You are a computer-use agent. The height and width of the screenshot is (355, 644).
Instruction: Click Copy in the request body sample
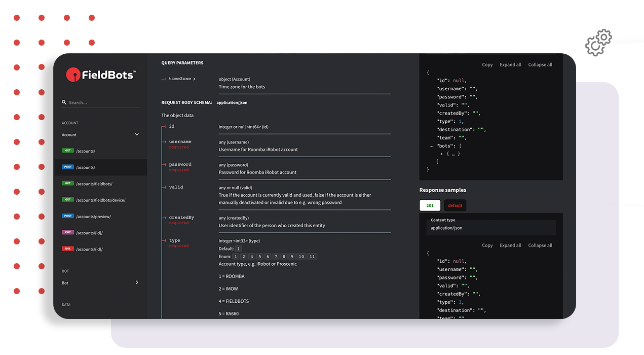click(x=487, y=64)
